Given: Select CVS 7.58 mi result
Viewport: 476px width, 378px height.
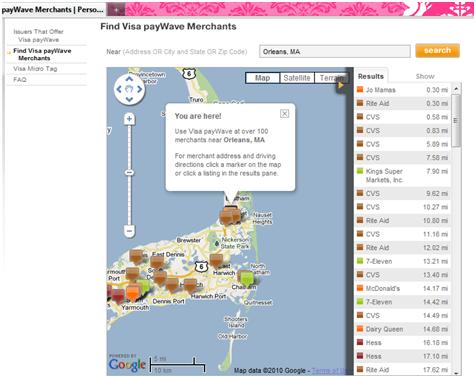Looking at the screenshot, I should (403, 158).
